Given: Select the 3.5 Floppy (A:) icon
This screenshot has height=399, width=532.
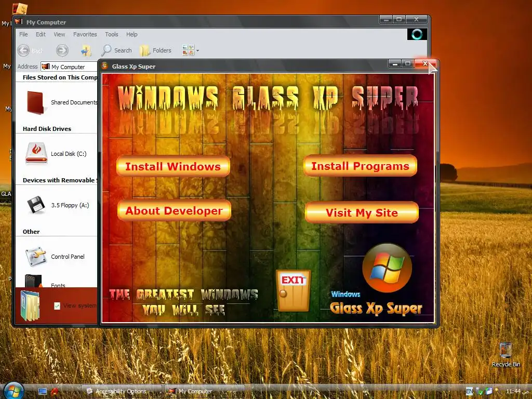Looking at the screenshot, I should coord(36,205).
